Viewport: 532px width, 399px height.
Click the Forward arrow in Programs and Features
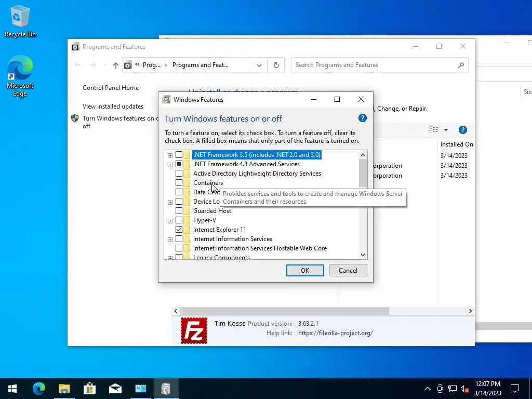92,65
